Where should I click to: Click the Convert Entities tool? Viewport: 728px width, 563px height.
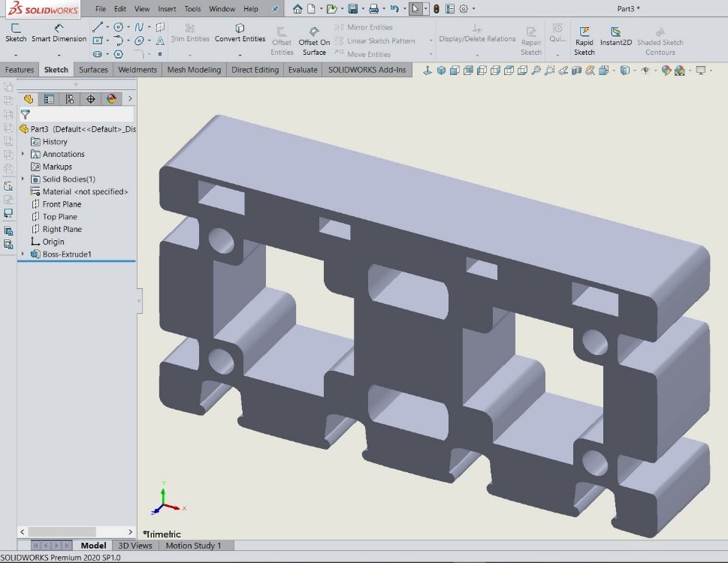click(240, 33)
